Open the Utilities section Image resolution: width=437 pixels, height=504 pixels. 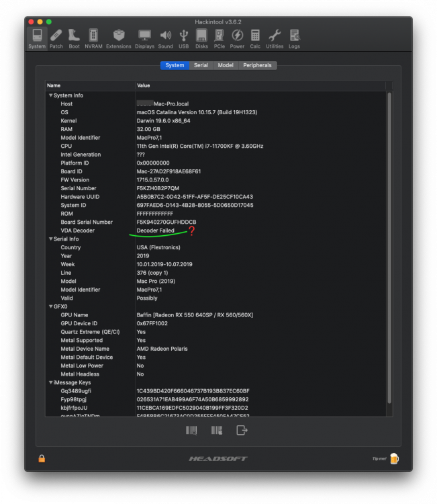click(x=275, y=39)
